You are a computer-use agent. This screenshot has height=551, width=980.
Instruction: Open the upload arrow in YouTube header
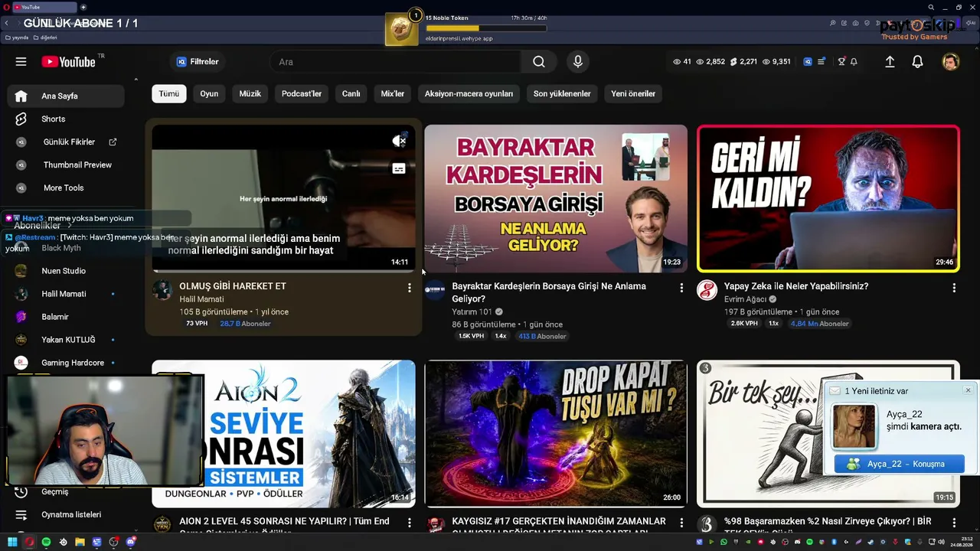coord(890,62)
